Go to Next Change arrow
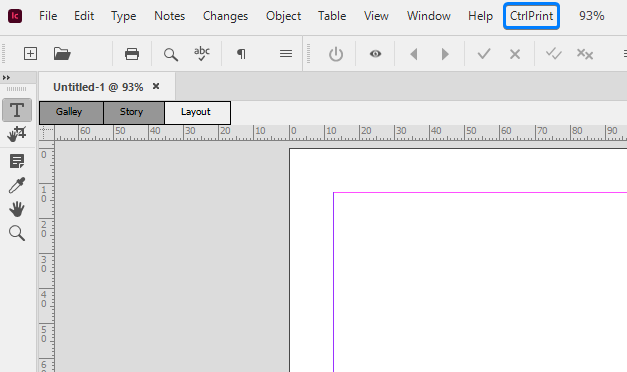 (x=445, y=54)
